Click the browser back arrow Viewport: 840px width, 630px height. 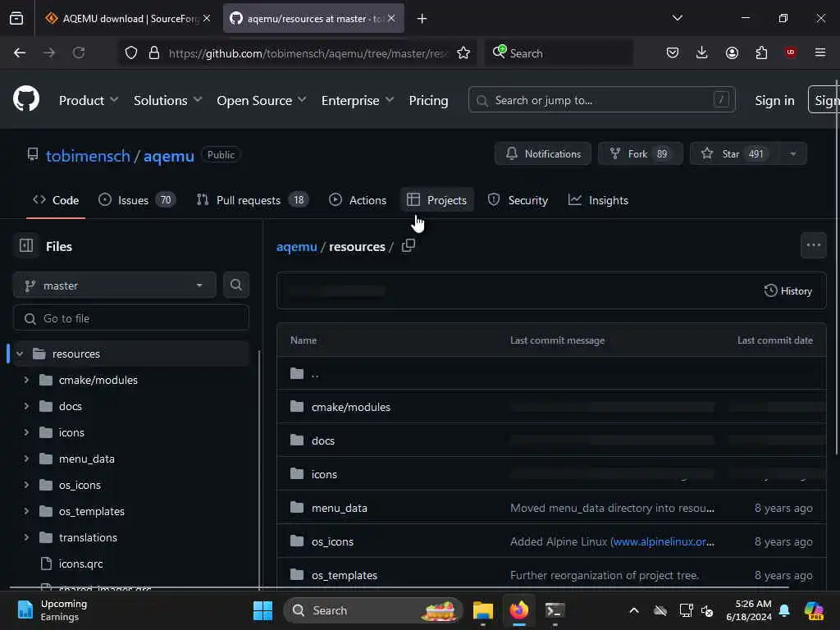[20, 52]
